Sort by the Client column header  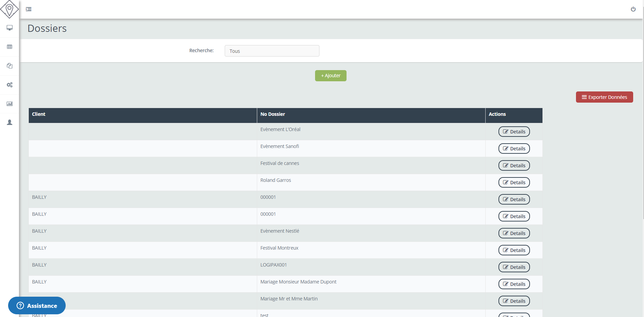point(39,114)
